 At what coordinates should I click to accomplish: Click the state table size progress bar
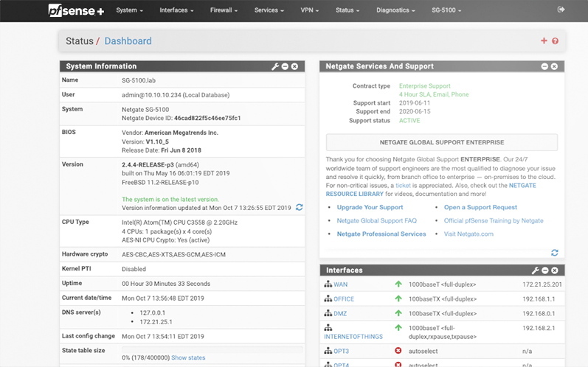point(212,349)
